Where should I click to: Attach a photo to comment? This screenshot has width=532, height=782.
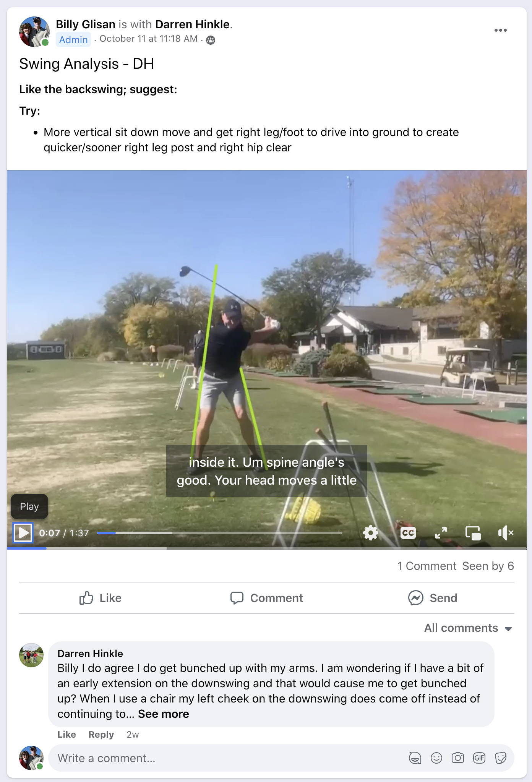[x=457, y=758]
